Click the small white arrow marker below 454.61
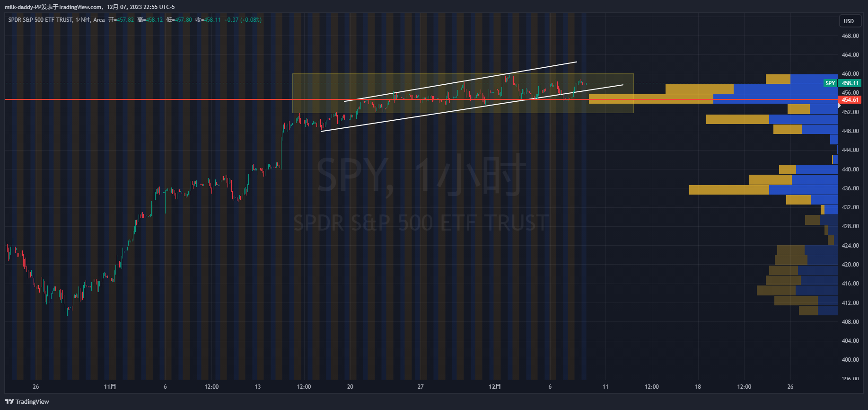868x410 pixels. 839,106
